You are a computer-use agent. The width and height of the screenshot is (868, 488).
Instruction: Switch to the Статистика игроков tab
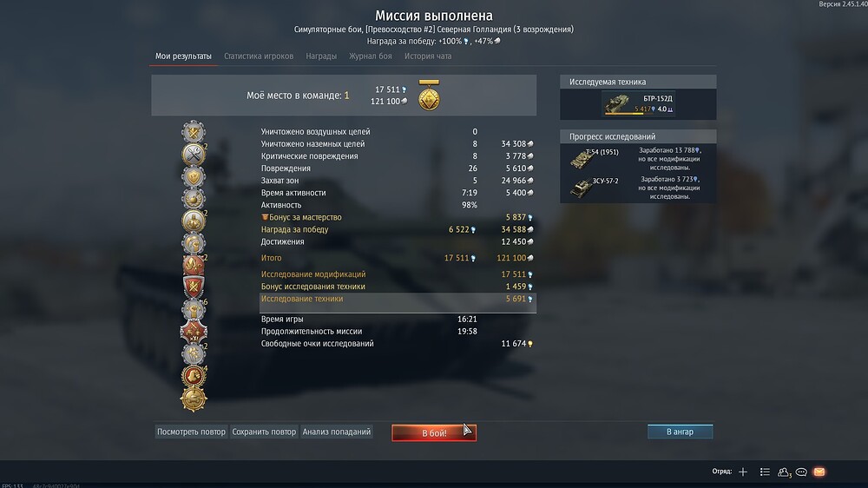click(259, 56)
